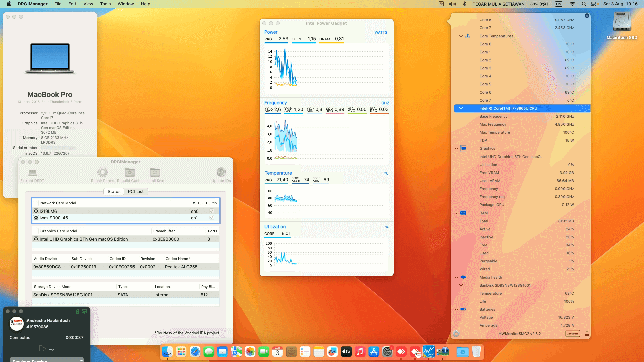
Task: Toggle visibility of Intel UHD Graphics entry
Action: (x=36, y=239)
